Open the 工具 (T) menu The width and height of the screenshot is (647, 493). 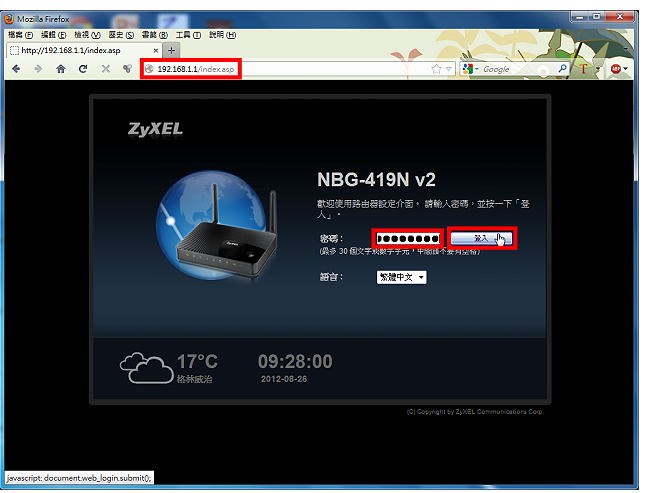tap(189, 35)
